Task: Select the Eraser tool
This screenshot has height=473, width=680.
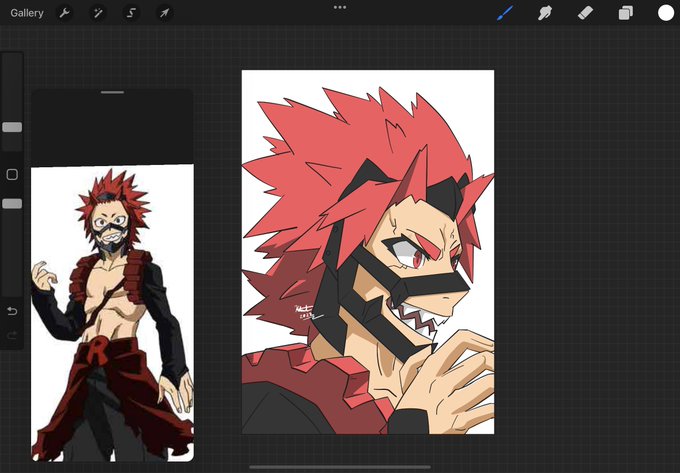Action: tap(585, 13)
